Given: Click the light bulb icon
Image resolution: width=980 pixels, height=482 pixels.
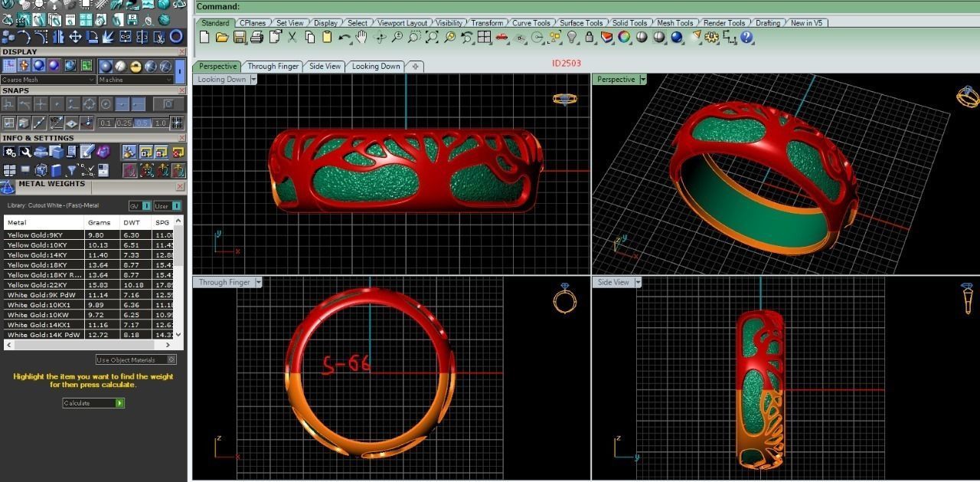Looking at the screenshot, I should [572, 37].
